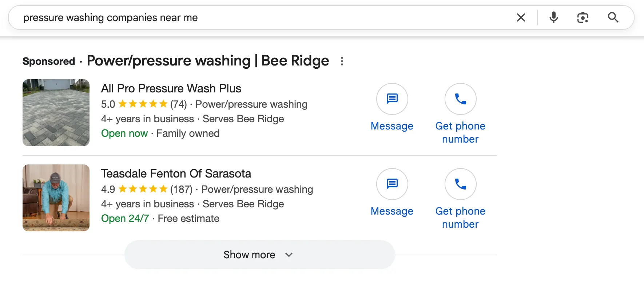The width and height of the screenshot is (644, 283).
Task: Click the message icon for All Pro Pressure Wash Plus
Action: (x=392, y=99)
